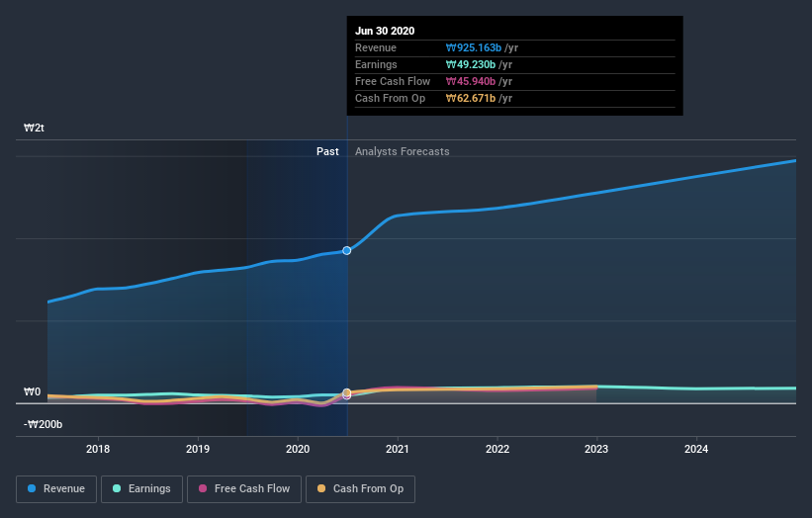Click the ₩49.230b earnings value in tooltip
Screen dimensions: 812x518
point(470,64)
